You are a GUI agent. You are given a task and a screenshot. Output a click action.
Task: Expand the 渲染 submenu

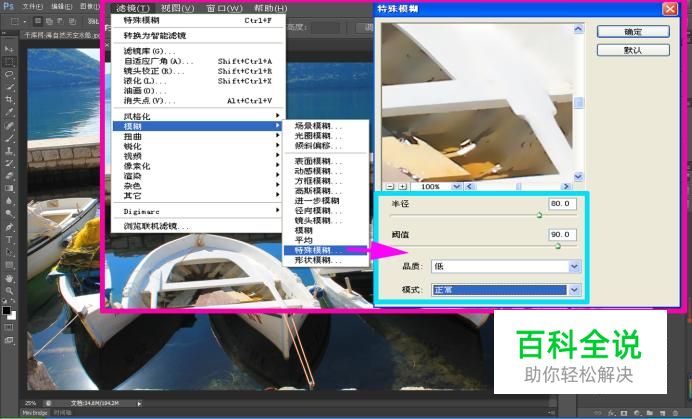197,176
